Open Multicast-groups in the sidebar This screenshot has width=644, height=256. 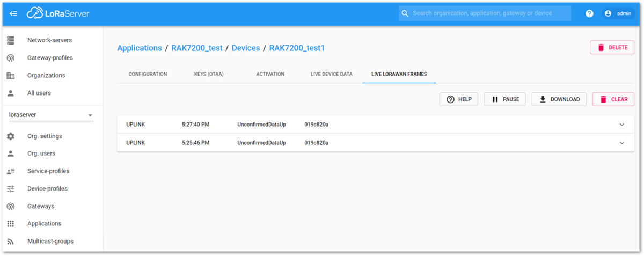coord(50,242)
